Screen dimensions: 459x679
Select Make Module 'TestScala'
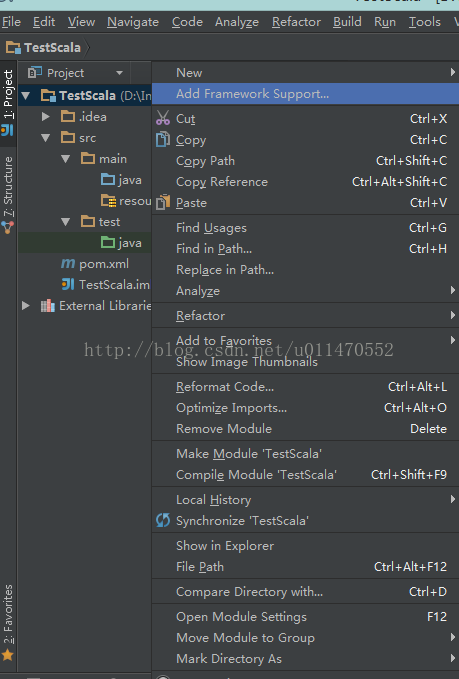[x=305, y=453]
